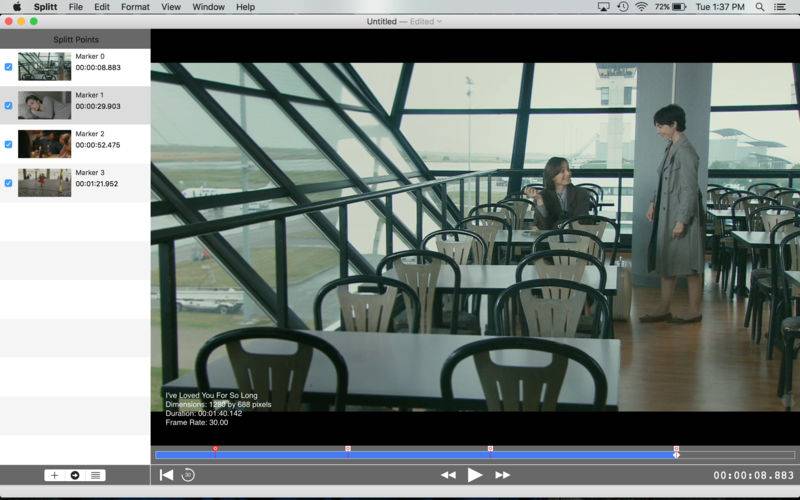Click the export arrow circle button
Screen dimensions: 800x500
pos(75,476)
